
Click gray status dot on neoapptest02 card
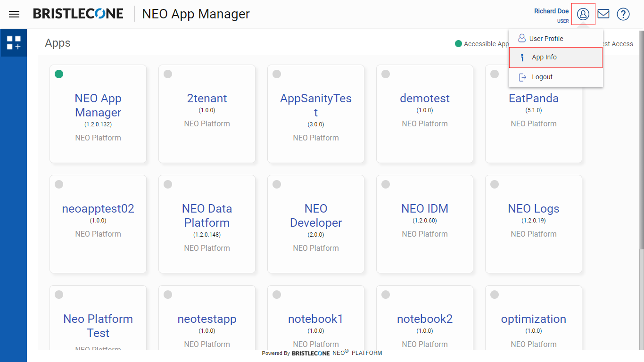tap(59, 184)
